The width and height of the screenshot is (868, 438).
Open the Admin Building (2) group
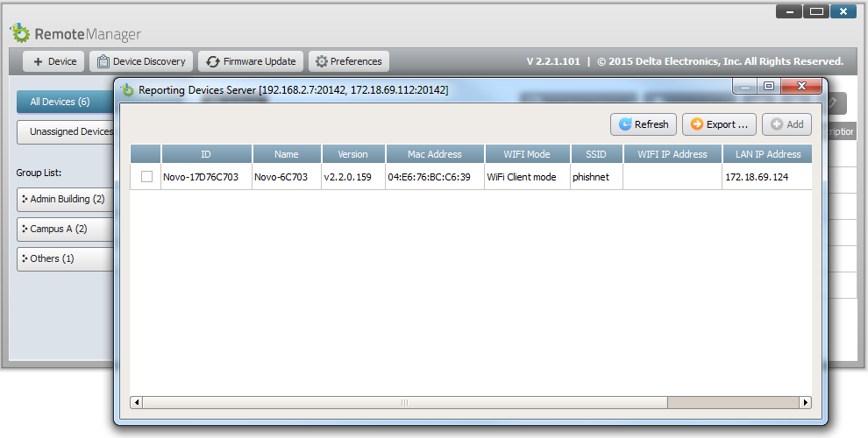click(66, 199)
